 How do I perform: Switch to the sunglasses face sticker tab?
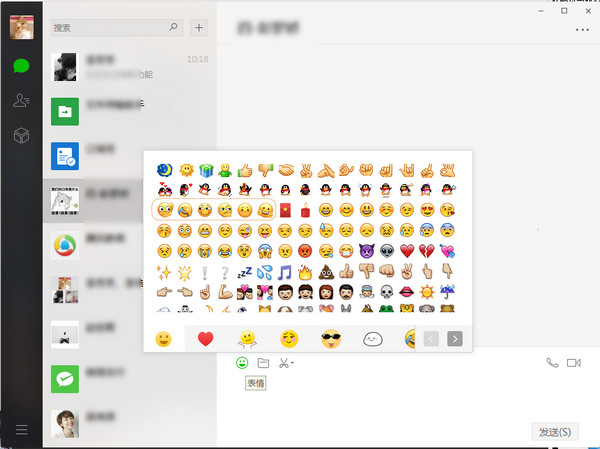331,339
